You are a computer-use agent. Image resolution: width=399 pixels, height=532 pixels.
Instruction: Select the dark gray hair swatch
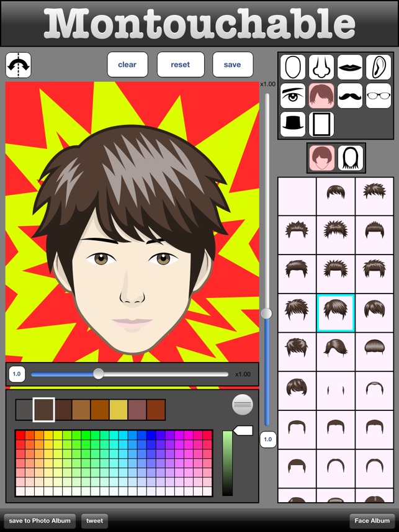24,410
